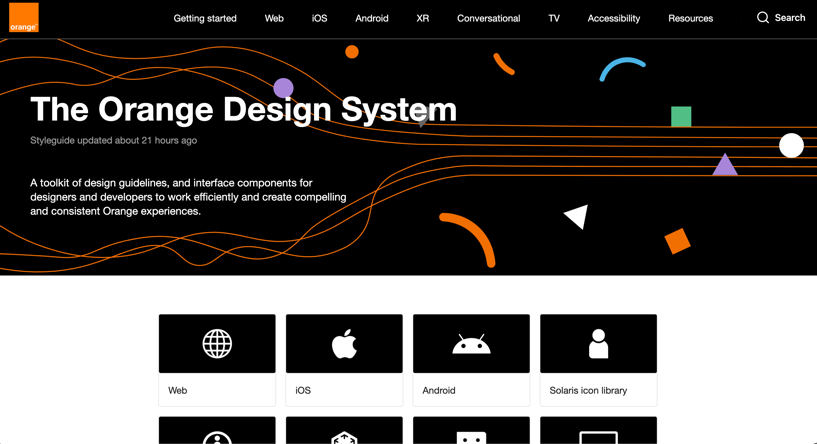
Task: Go to the XR section
Action: click(x=423, y=18)
